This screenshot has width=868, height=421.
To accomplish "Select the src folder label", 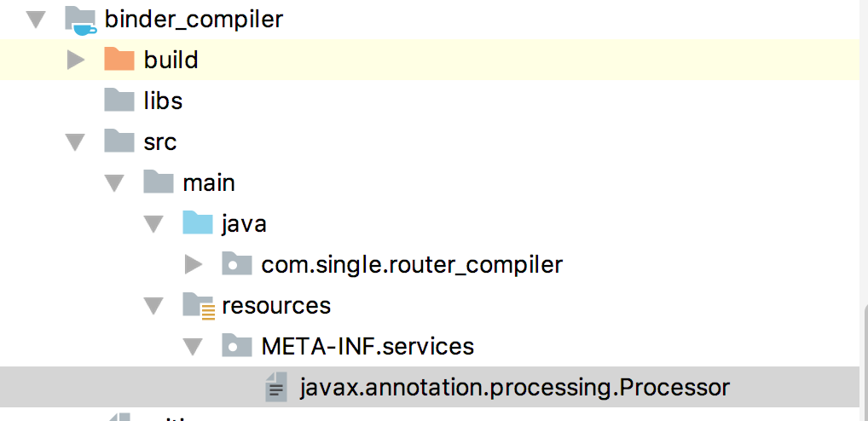I will (160, 141).
